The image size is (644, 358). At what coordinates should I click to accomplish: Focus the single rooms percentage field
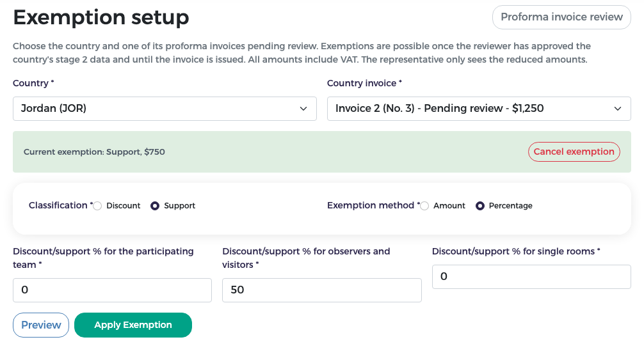[531, 277]
